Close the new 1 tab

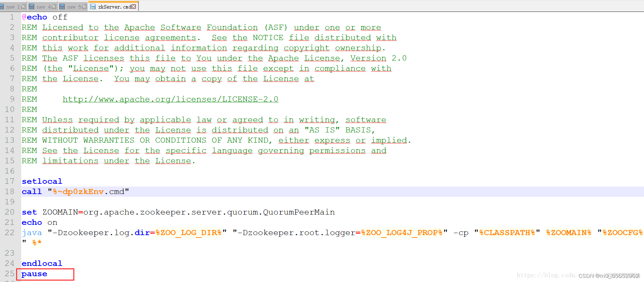(23, 7)
